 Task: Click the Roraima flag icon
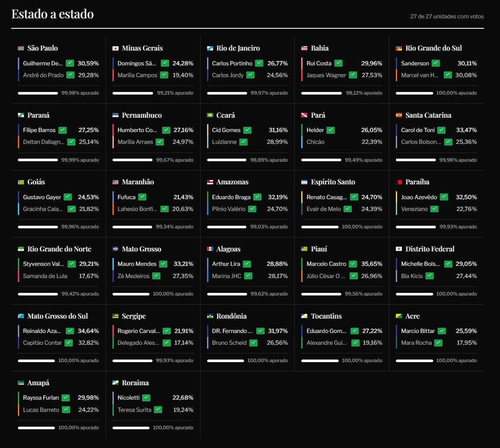coord(116,383)
